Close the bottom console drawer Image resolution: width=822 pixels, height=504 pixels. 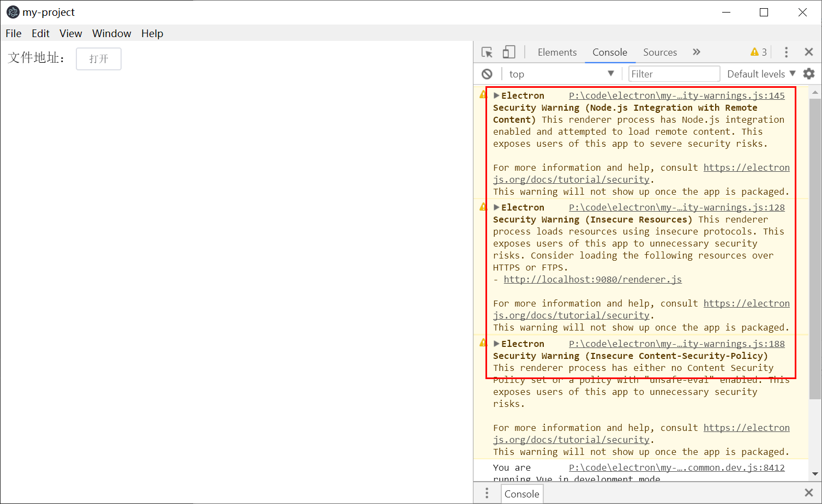click(x=809, y=493)
